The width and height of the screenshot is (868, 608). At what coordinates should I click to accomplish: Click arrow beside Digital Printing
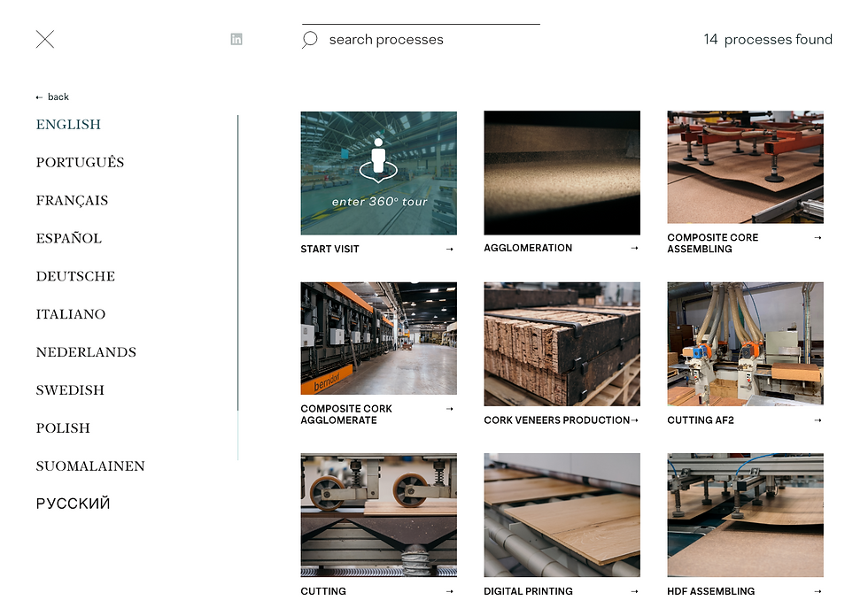(x=634, y=591)
